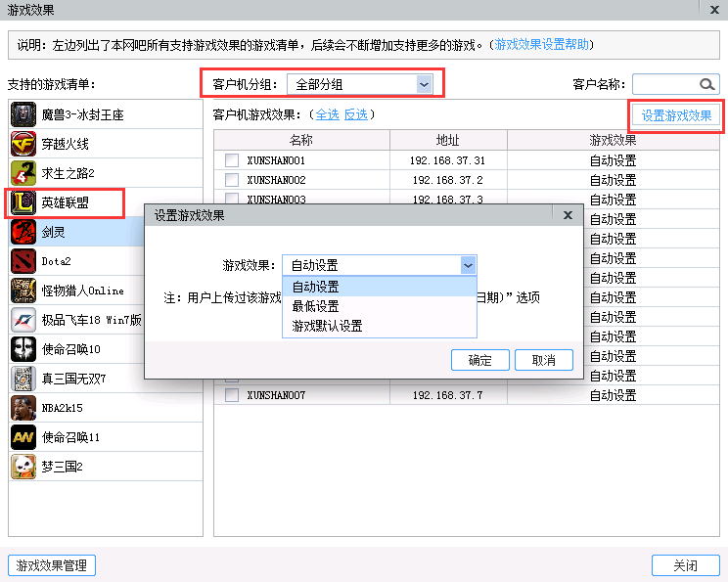Click the 使命召唤11 AW icon
Image resolution: width=728 pixels, height=582 pixels.
[23, 437]
